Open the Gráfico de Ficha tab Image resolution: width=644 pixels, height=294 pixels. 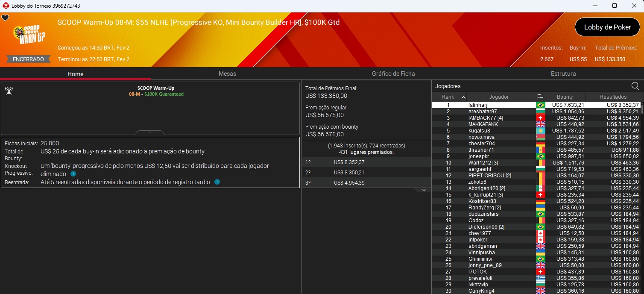393,73
